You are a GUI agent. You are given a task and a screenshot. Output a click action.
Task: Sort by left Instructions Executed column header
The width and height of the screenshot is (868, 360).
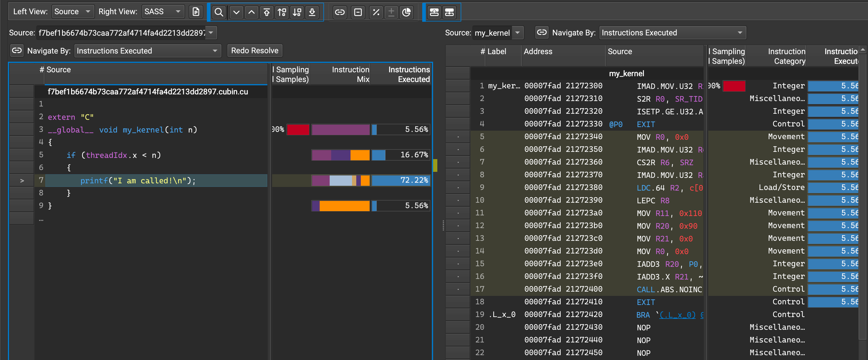click(401, 74)
